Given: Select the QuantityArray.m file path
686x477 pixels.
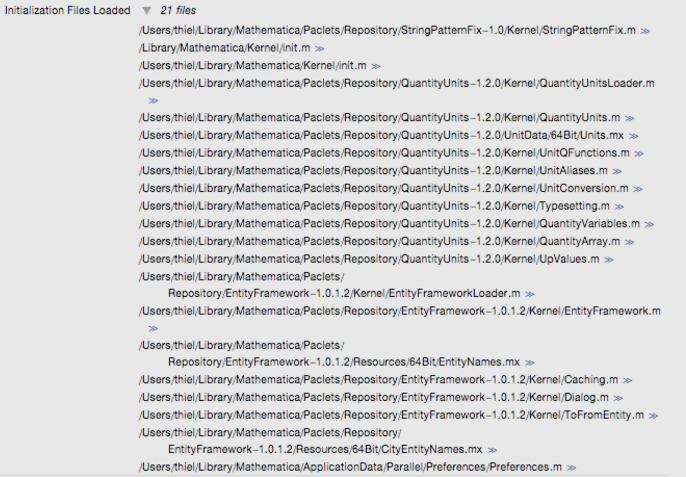Looking at the screenshot, I should 380,242.
